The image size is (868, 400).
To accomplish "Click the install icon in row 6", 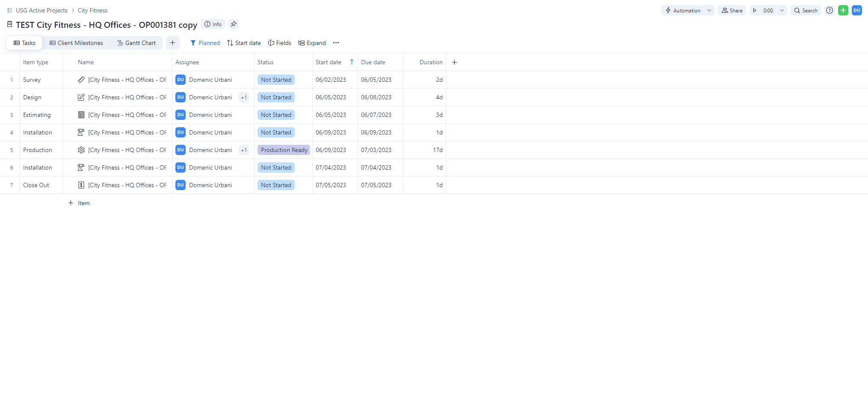I will 81,167.
